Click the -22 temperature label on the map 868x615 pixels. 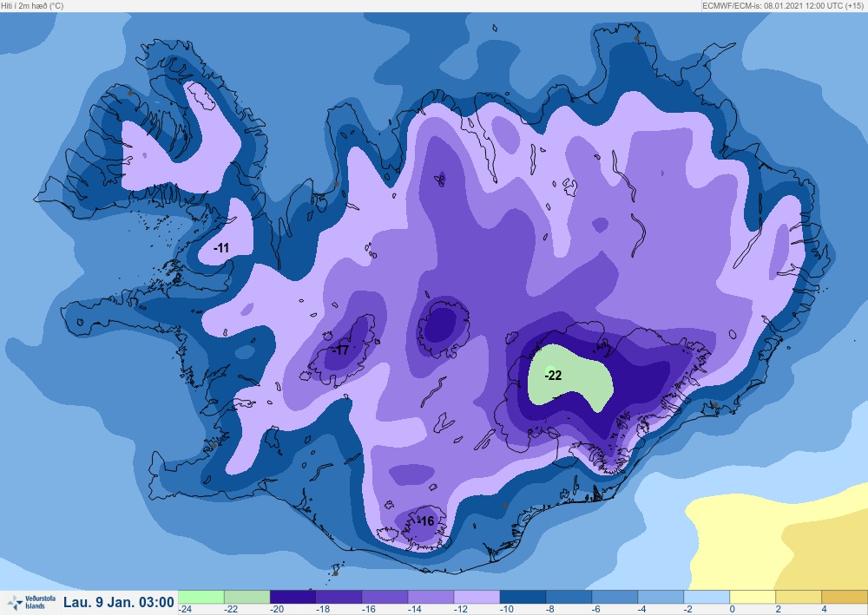pyautogui.click(x=553, y=376)
